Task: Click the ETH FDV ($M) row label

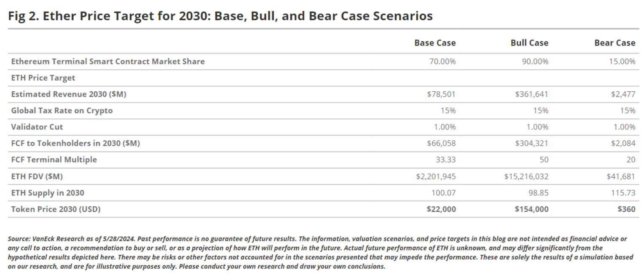Action: point(37,176)
